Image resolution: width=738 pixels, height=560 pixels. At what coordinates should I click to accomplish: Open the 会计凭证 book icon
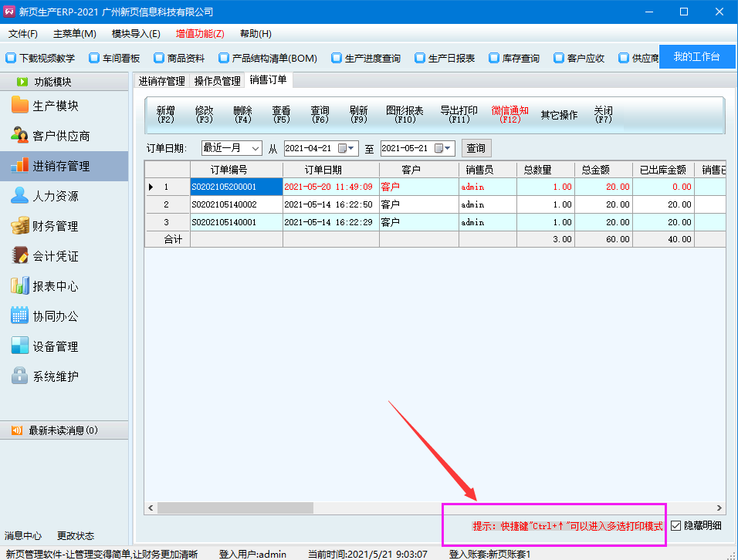click(x=19, y=256)
